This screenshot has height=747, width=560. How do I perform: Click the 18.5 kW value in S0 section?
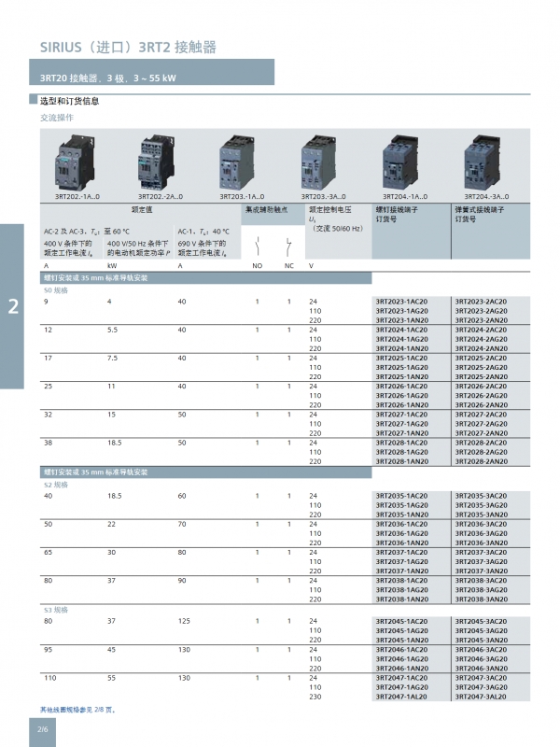[x=114, y=443]
